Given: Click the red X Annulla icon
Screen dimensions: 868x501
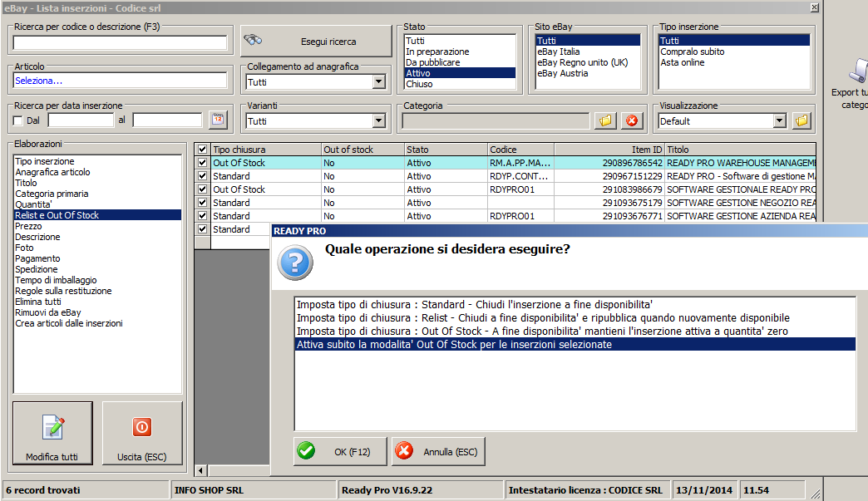Looking at the screenshot, I should (404, 450).
